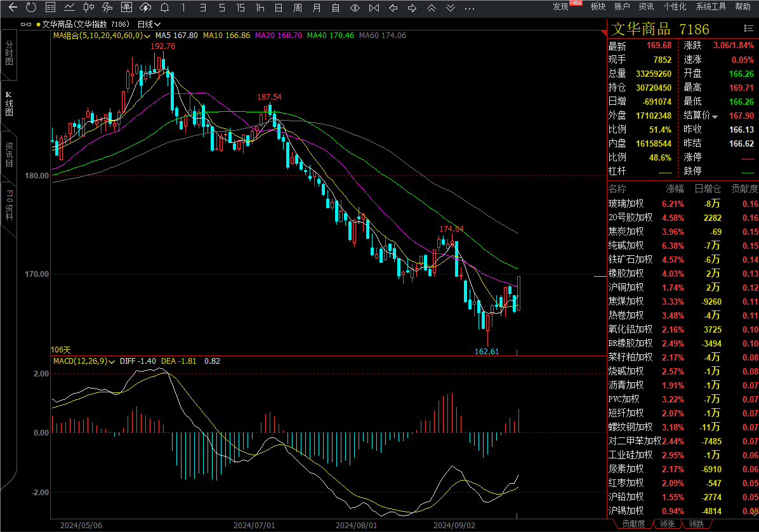Viewport: 759px width, 532px height.
Task: Open the 板块 menu
Action: point(598,7)
